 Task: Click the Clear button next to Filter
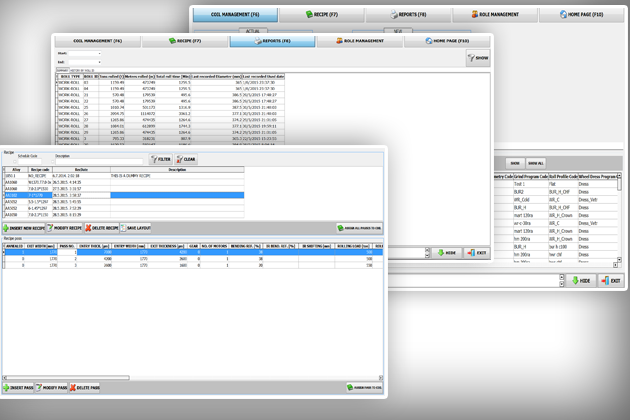(186, 159)
